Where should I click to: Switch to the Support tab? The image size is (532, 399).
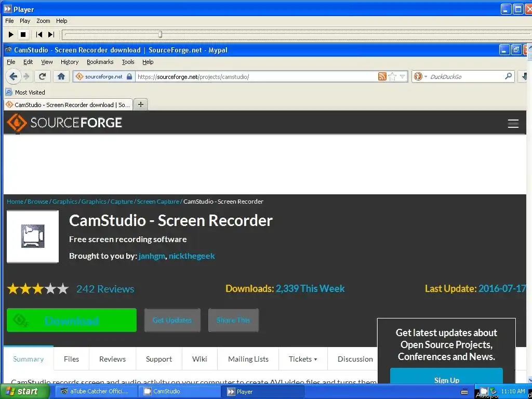[159, 359]
